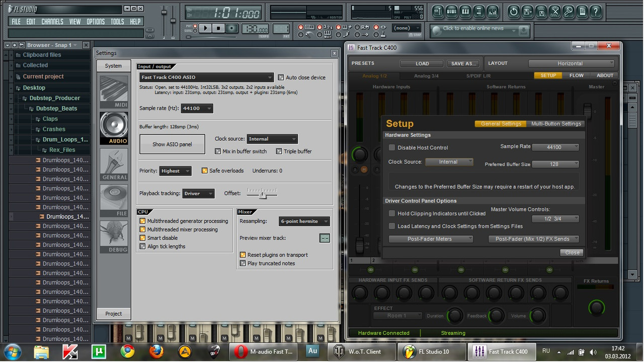Open the Mixer view toolbar icon
The height and width of the screenshot is (362, 644).
493,12
